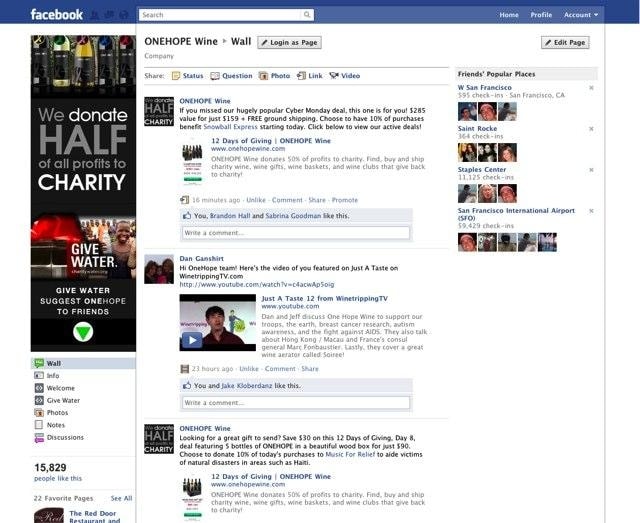The width and height of the screenshot is (640, 523).
Task: Open Photos page tab label
Action: click(58, 412)
